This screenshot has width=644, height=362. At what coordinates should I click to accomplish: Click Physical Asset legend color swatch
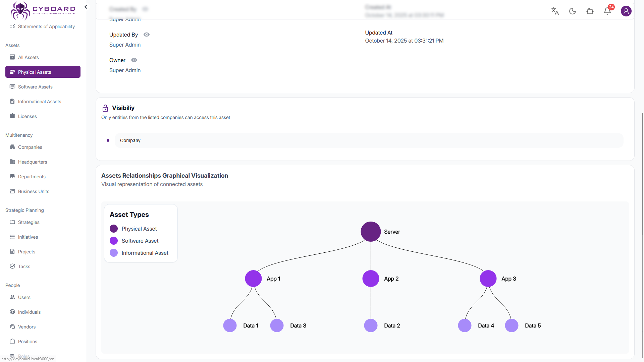coord(114,229)
